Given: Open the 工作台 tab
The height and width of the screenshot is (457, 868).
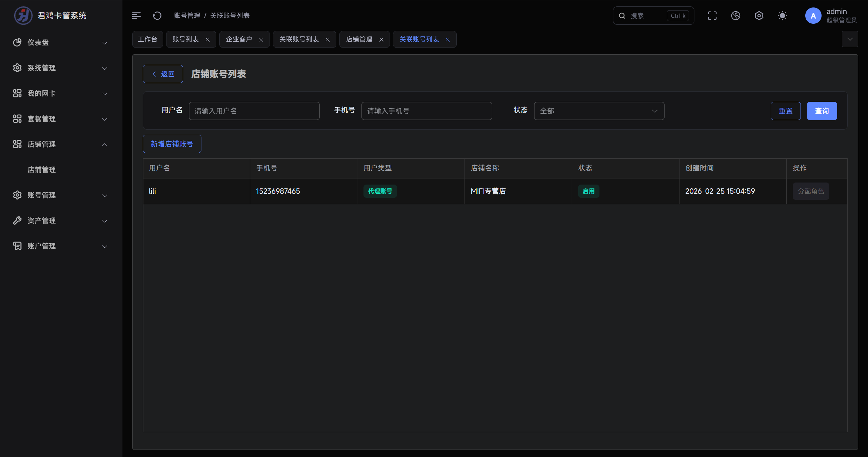Looking at the screenshot, I should tap(147, 39).
